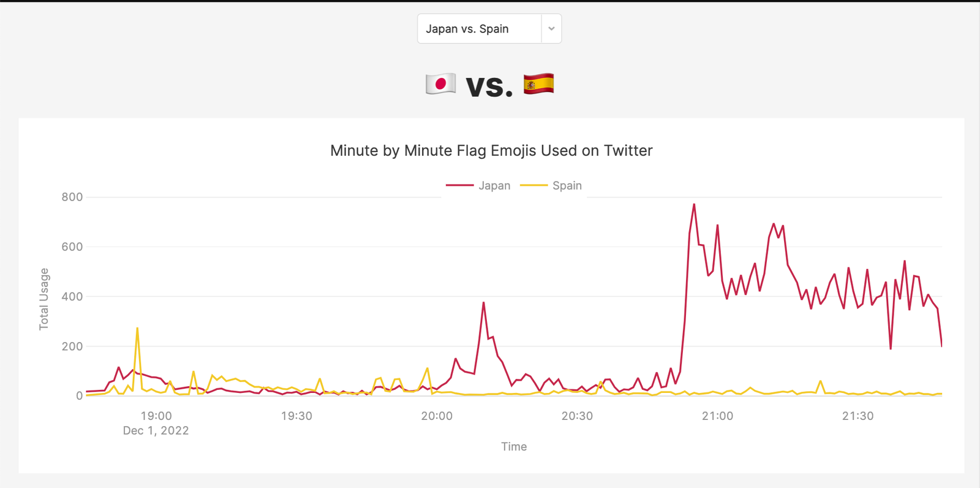The width and height of the screenshot is (980, 488).
Task: Click the Spain flag emoji
Action: 539,84
